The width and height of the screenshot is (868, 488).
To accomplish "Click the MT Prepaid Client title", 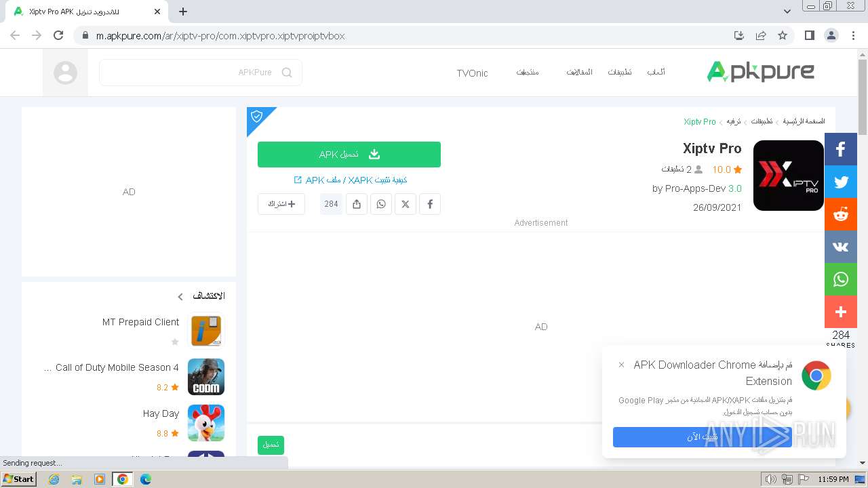I will point(140,322).
